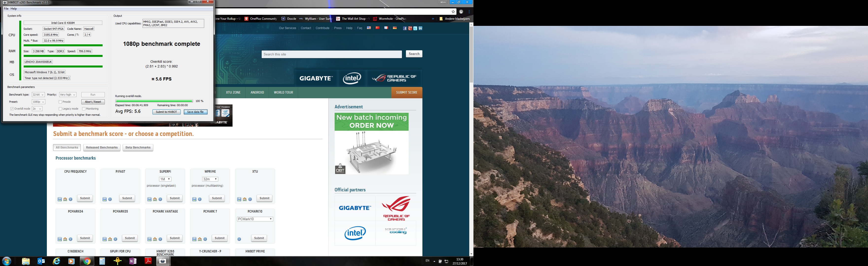Open the Windows Start menu
The height and width of the screenshot is (266, 868).
[7, 261]
